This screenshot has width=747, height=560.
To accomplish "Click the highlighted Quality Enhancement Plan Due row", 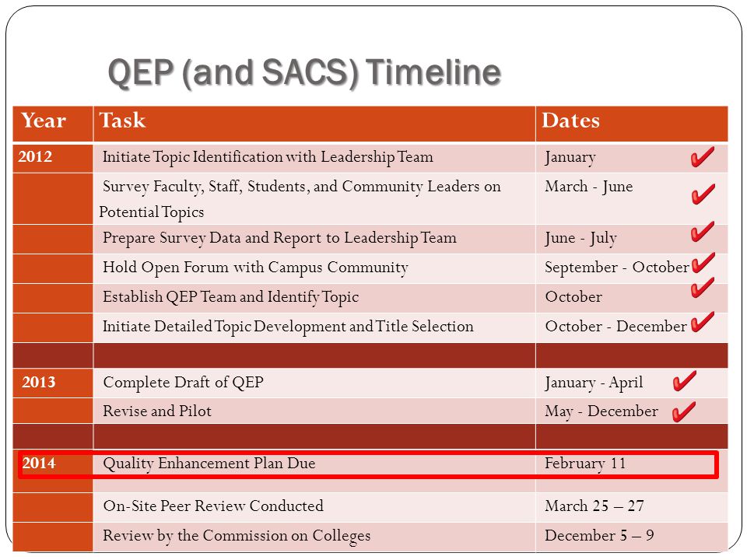I will tap(368, 465).
